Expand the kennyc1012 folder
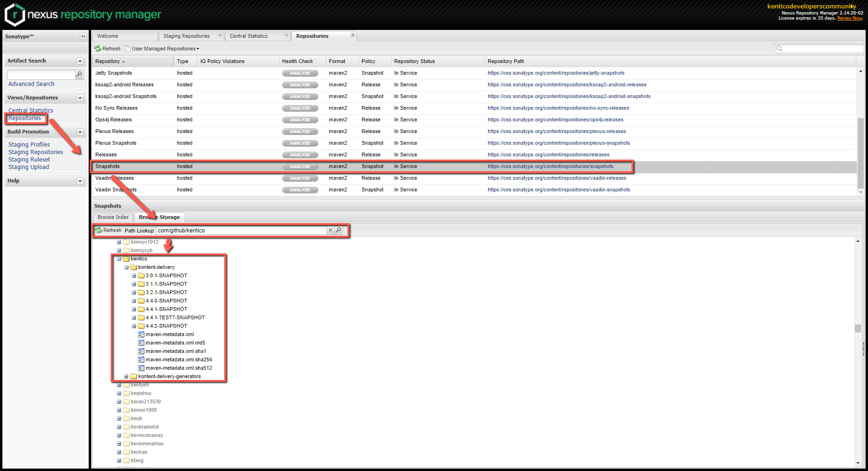This screenshot has height=471, width=868. point(119,242)
